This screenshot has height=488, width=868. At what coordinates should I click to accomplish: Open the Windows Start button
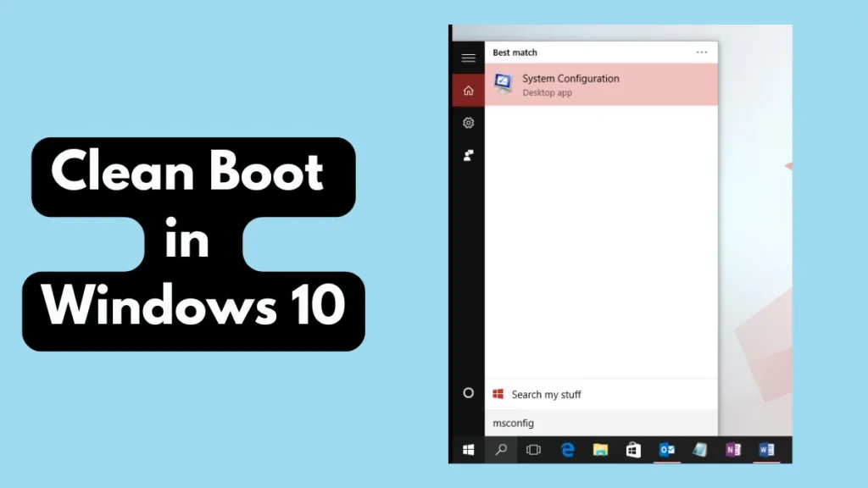pos(468,450)
